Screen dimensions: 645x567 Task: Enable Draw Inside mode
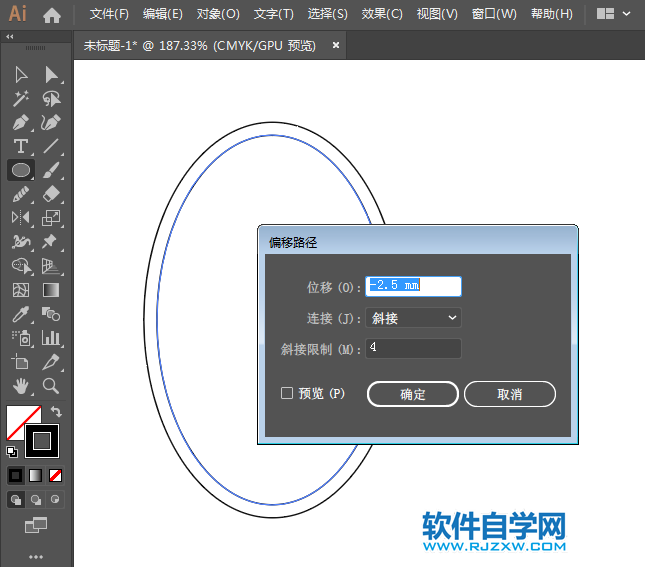(x=55, y=500)
